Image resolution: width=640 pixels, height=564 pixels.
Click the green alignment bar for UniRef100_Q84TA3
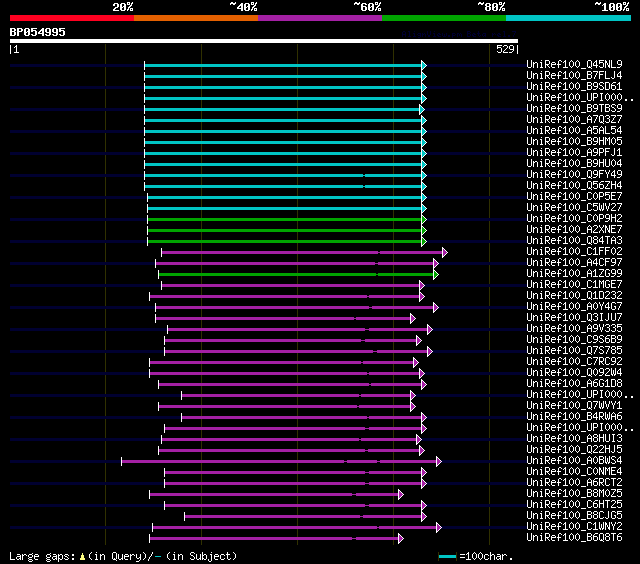(285, 241)
